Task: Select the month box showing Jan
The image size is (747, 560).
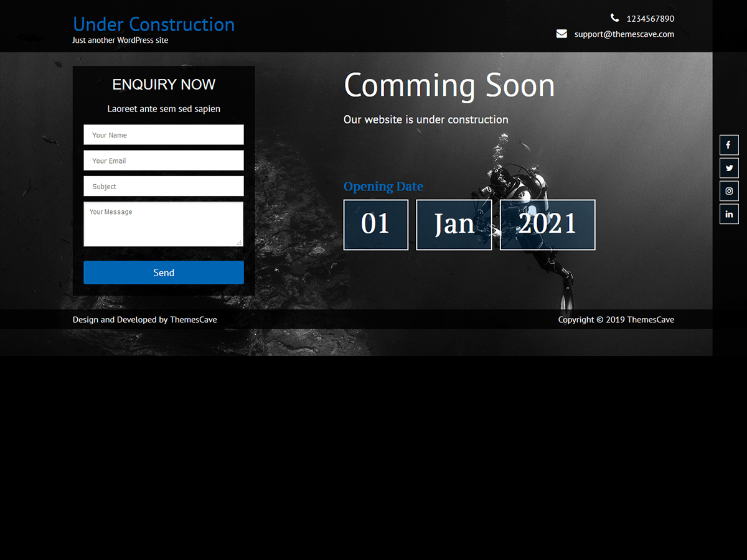Action: 454,225
